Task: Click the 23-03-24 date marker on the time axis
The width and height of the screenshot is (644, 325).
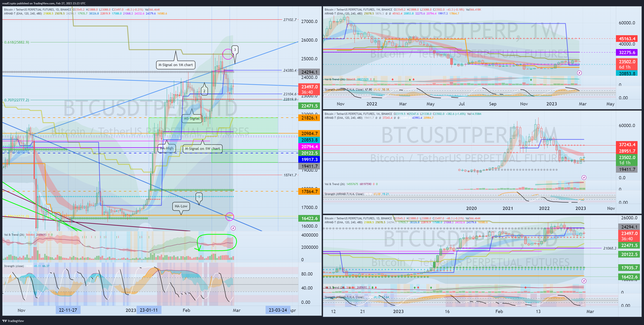Action: [278, 310]
